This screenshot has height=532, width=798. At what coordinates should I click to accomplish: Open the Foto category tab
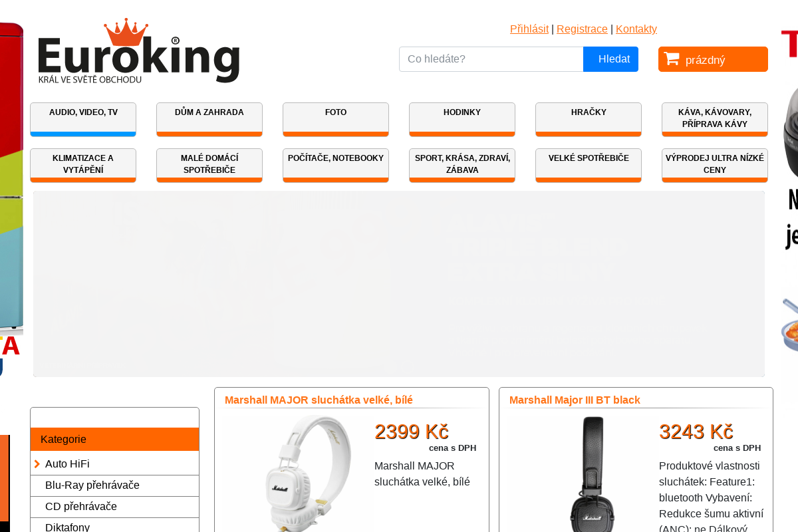[336, 120]
